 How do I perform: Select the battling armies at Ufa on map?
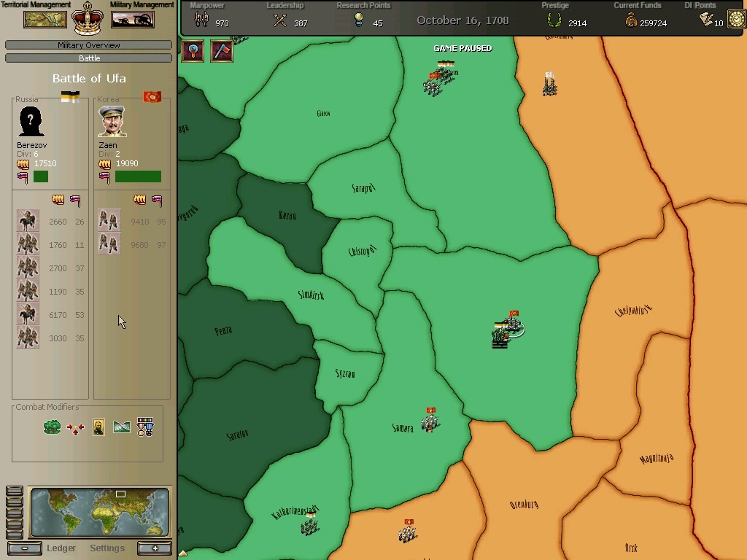(x=508, y=329)
